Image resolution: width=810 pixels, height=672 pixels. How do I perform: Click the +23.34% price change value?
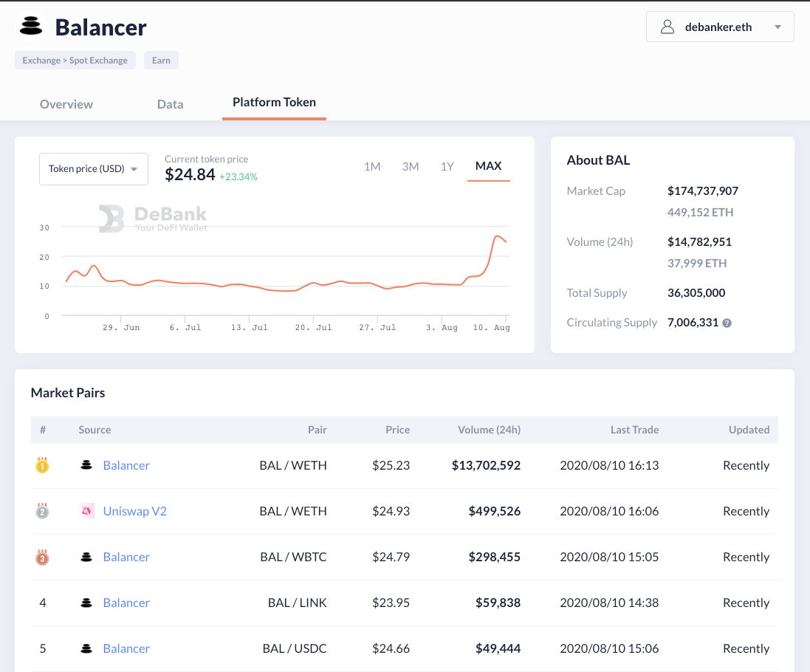(238, 176)
